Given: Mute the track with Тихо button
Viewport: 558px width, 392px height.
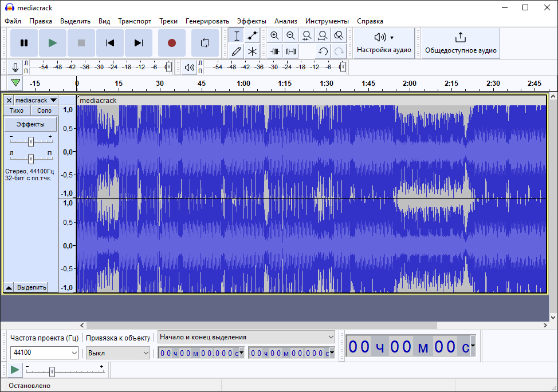Looking at the screenshot, I should tap(17, 110).
